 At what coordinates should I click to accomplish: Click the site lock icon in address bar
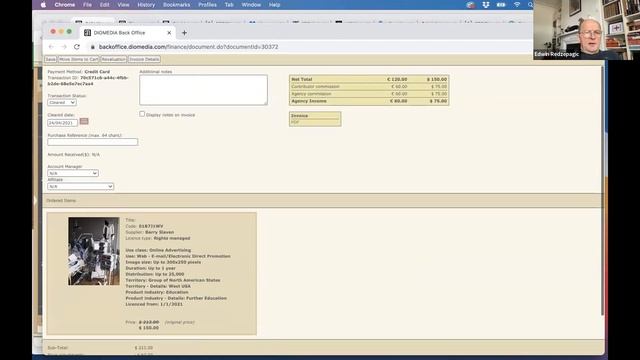(x=93, y=47)
